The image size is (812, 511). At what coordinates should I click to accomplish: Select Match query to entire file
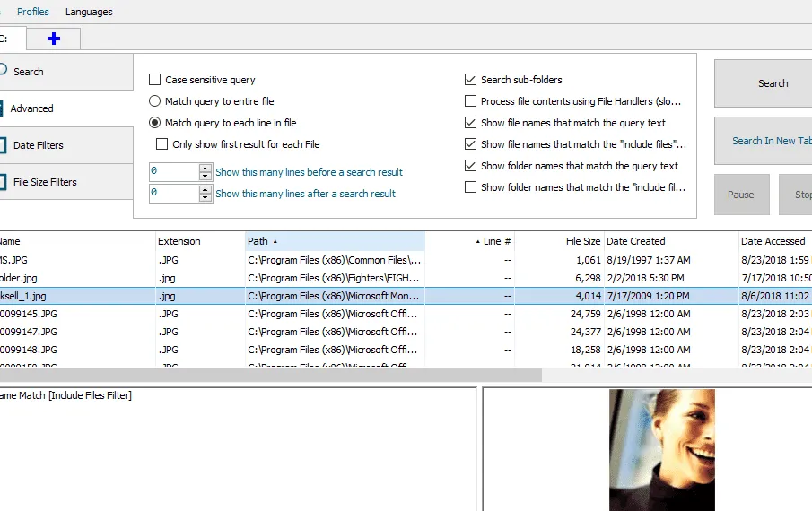[155, 101]
